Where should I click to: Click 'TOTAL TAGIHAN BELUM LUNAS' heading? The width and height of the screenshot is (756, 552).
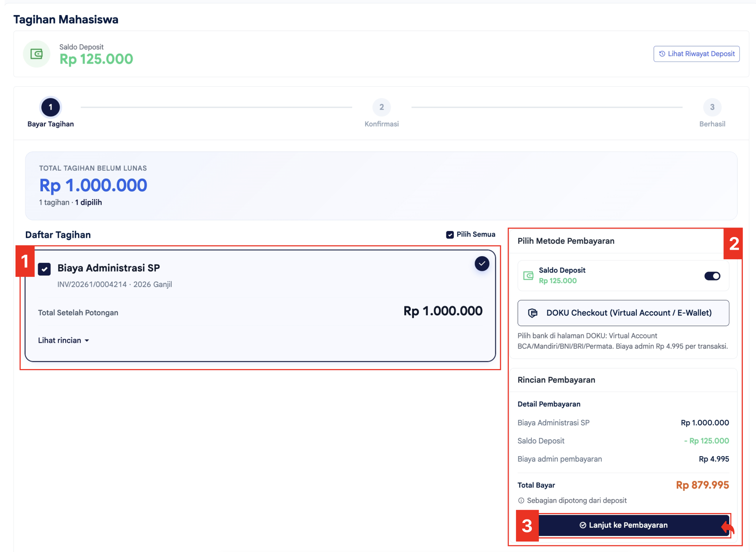pos(93,168)
